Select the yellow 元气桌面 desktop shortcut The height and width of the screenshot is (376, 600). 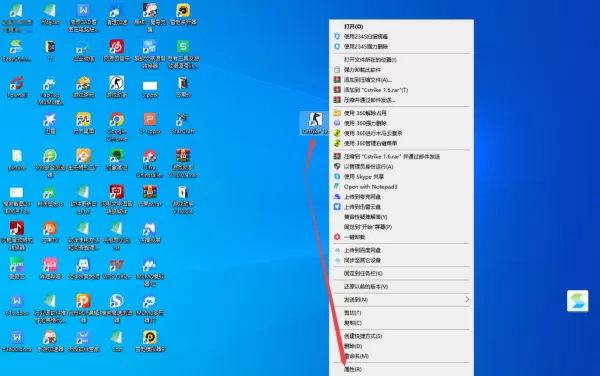[83, 123]
